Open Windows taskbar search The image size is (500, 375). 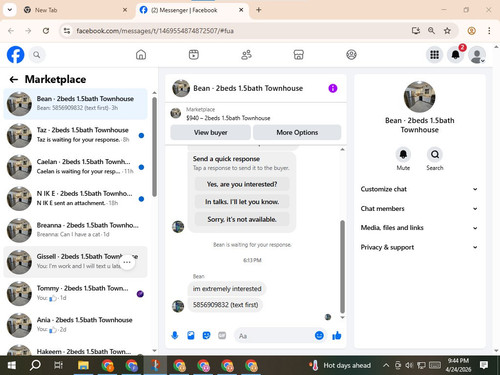pos(35,365)
